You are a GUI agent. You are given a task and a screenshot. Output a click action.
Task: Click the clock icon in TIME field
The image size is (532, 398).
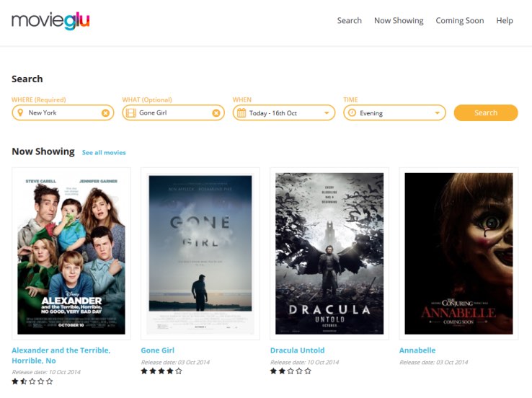353,112
